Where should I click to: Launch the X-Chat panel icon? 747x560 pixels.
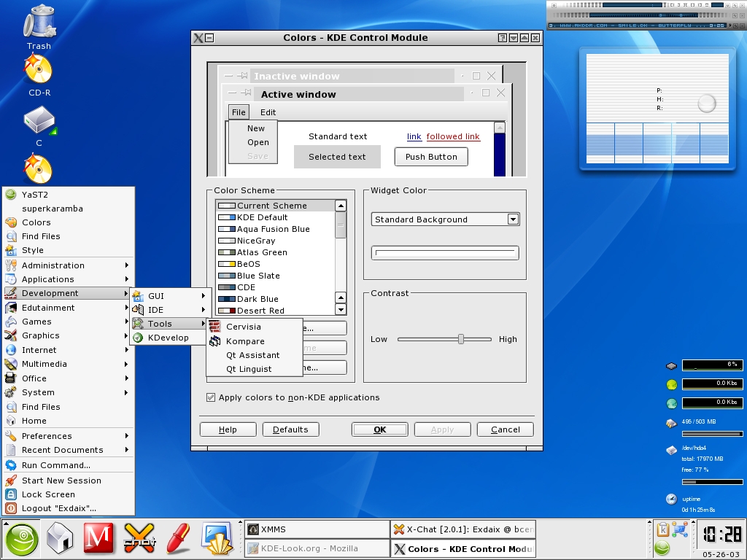pyautogui.click(x=139, y=539)
